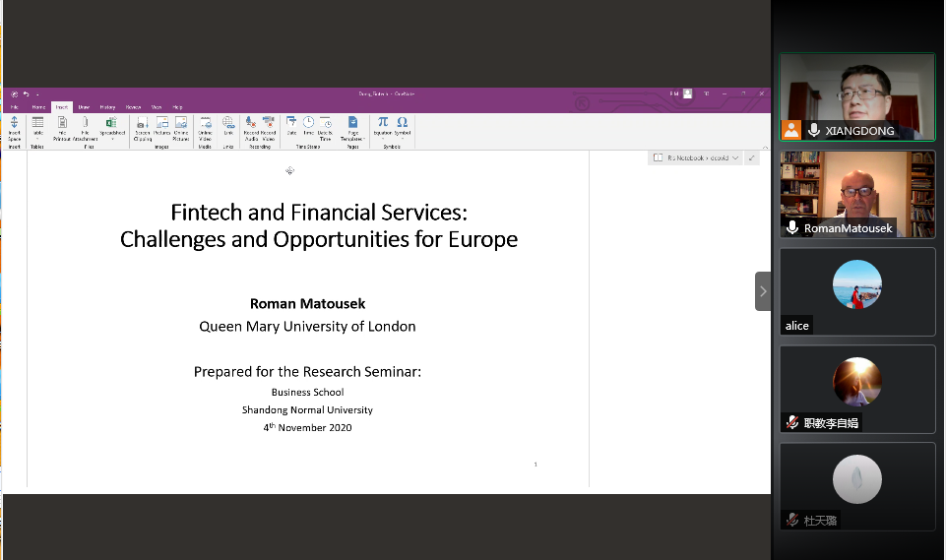
Task: Open the Table dropdown
Action: (x=37, y=127)
